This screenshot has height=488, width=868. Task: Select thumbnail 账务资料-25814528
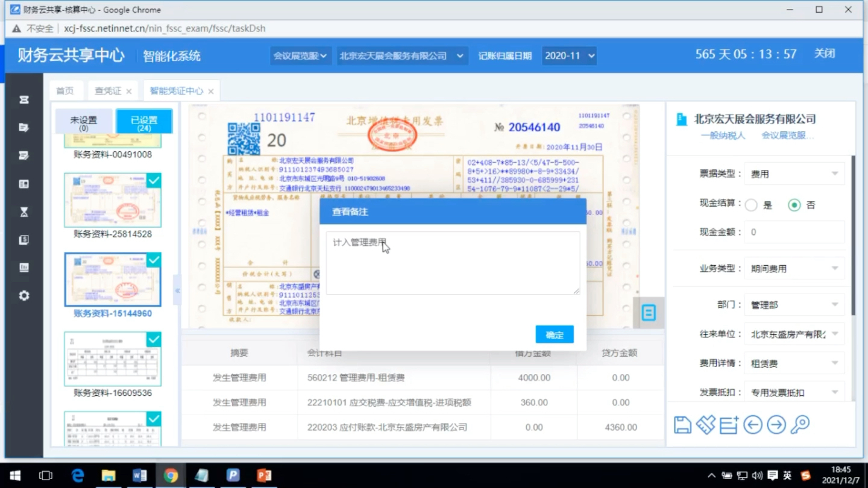point(113,200)
